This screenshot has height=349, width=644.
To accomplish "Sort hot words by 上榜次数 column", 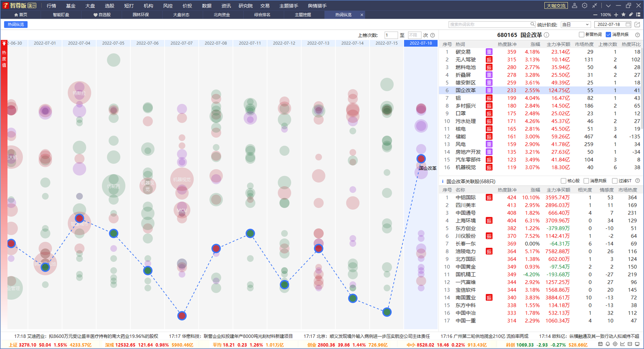I will [x=608, y=44].
